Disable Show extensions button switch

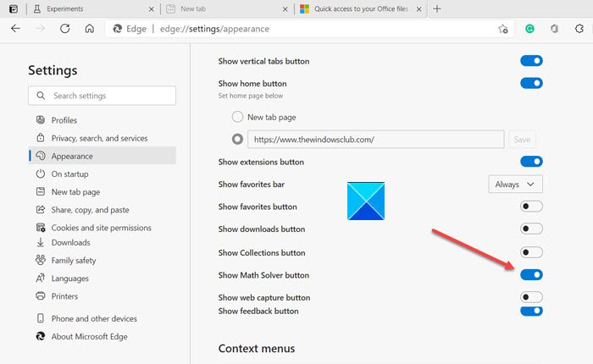pyautogui.click(x=531, y=162)
